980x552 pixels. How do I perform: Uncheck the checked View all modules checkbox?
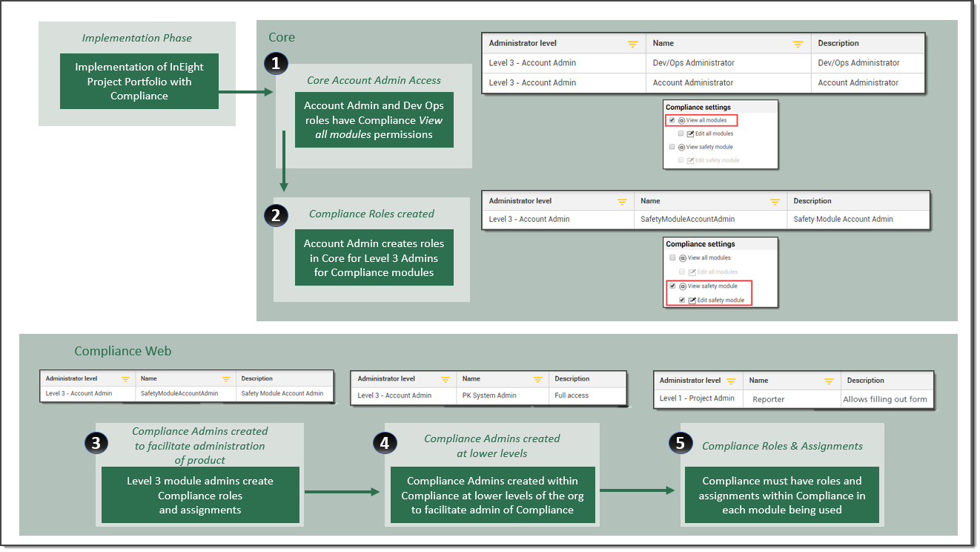click(x=672, y=120)
